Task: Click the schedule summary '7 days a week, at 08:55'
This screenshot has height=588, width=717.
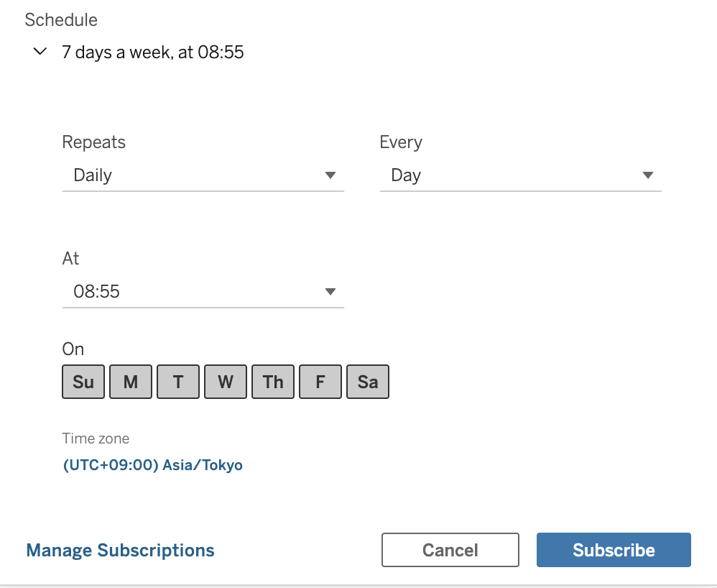Action: click(x=153, y=52)
